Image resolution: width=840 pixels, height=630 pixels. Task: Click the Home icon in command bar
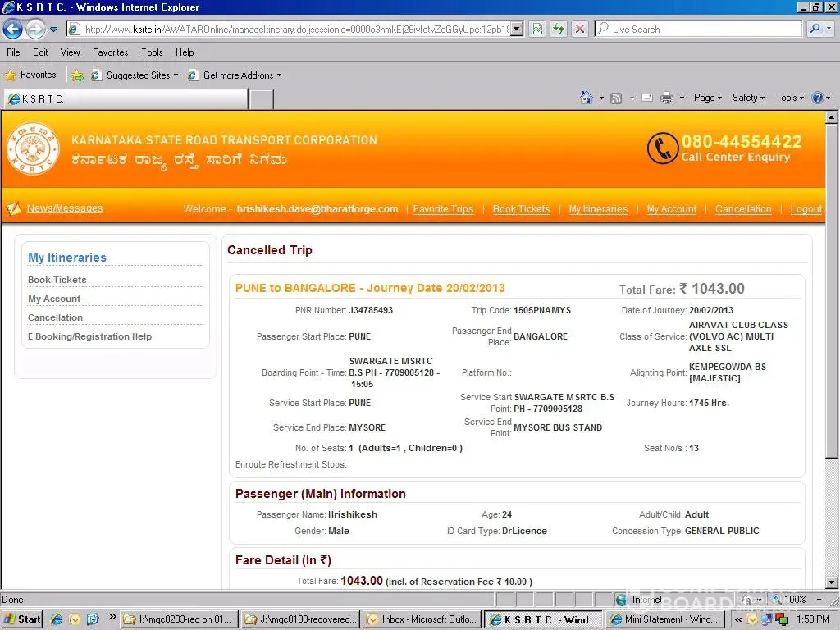(x=586, y=98)
